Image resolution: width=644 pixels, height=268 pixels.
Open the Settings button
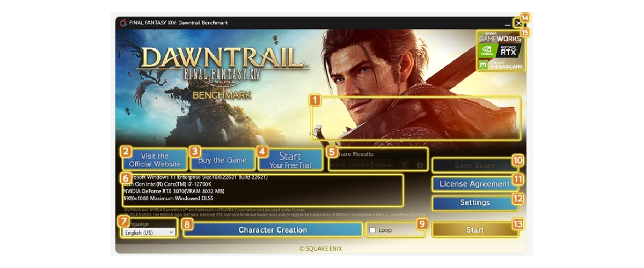click(475, 203)
